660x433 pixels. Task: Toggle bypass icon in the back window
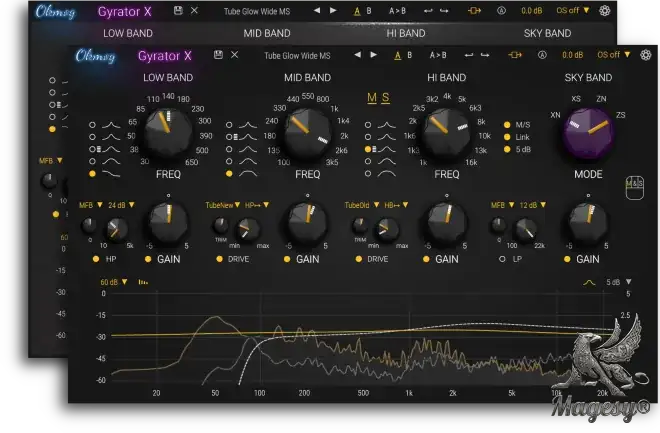[474, 11]
